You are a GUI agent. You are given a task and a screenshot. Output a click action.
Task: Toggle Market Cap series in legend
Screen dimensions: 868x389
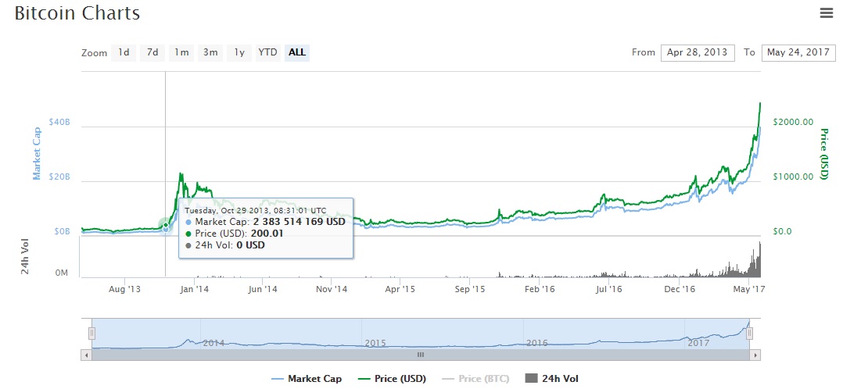click(x=307, y=379)
